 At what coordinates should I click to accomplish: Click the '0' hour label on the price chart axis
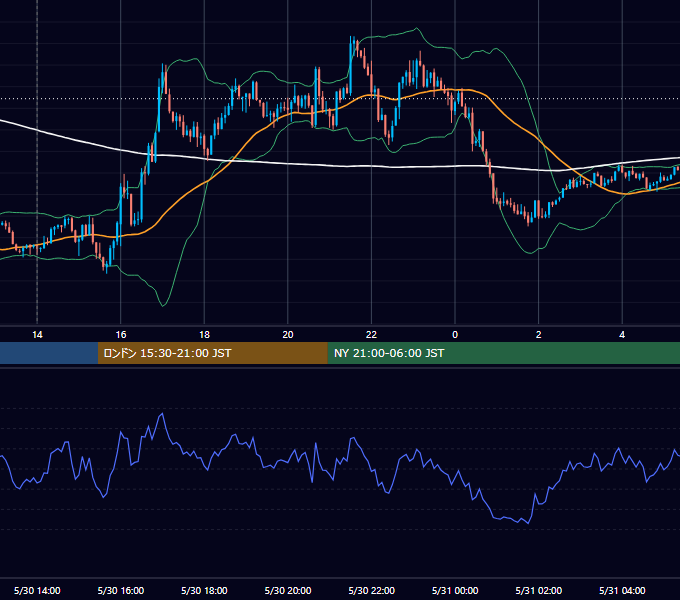[x=455, y=335]
